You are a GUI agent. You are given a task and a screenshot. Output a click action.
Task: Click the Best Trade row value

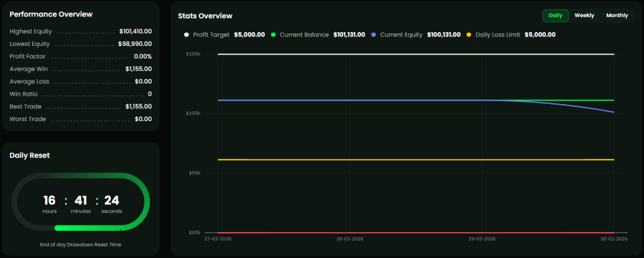138,106
